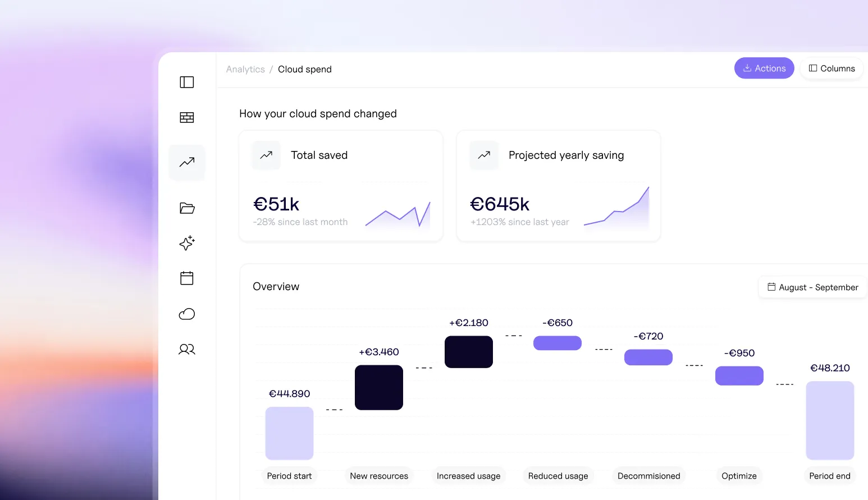
Task: Select the cloud icon in sidebar
Action: click(x=187, y=314)
